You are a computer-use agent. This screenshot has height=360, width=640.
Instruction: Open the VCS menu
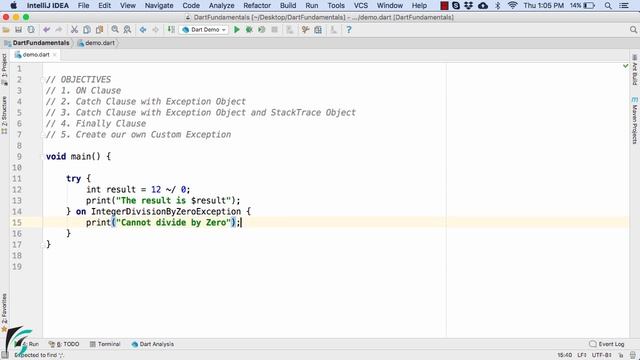point(360,5)
